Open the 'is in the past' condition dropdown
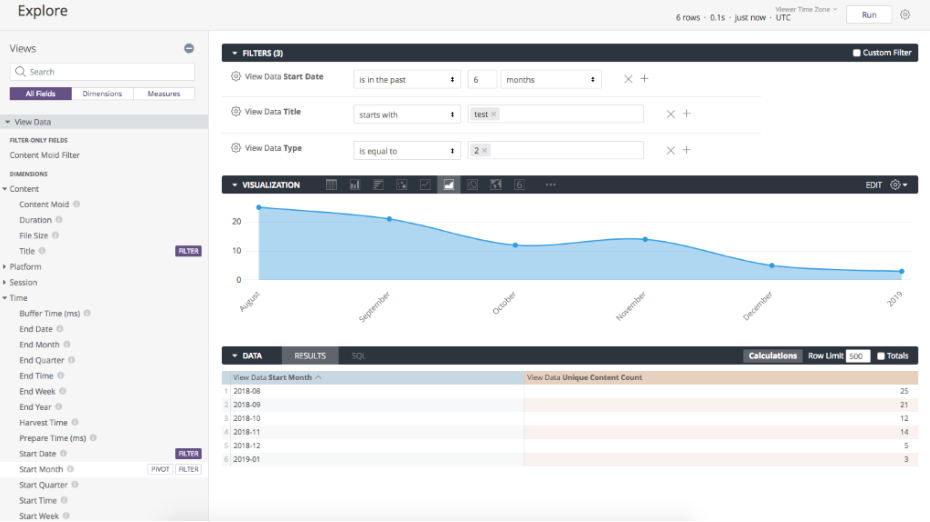The image size is (930, 522). [406, 79]
